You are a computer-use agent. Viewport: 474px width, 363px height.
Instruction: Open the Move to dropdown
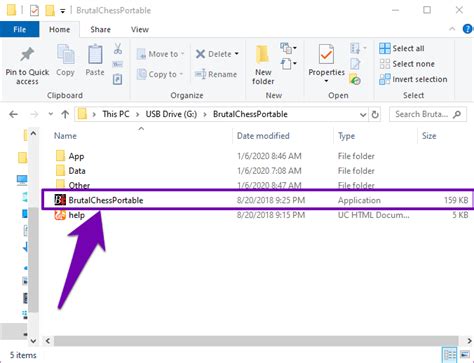click(x=161, y=54)
